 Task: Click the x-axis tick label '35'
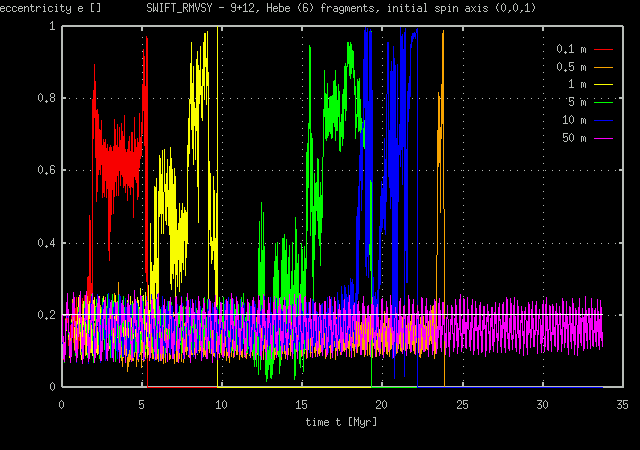(622, 405)
